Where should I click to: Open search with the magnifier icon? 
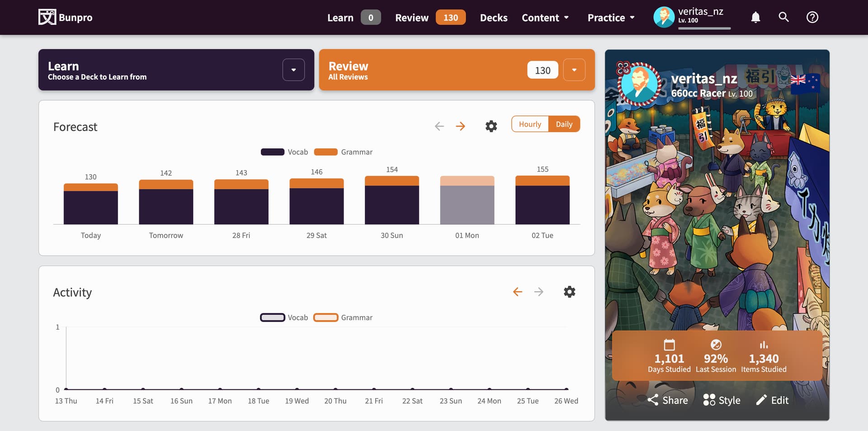point(783,17)
